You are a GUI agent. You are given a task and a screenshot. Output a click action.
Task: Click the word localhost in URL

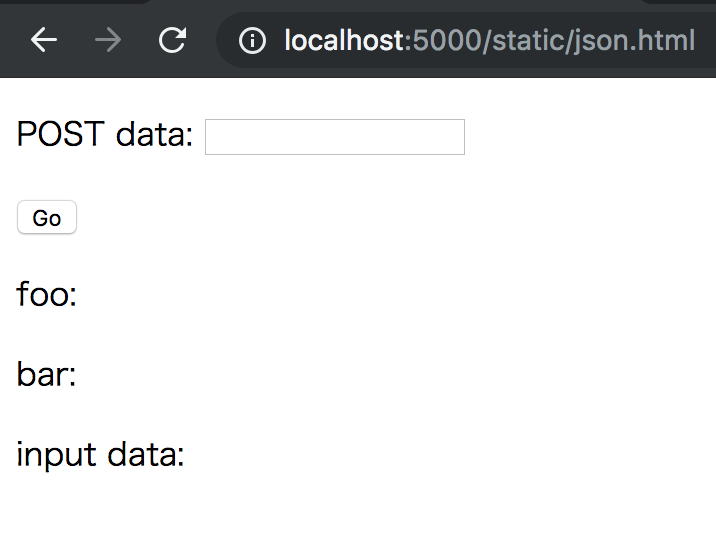point(344,40)
